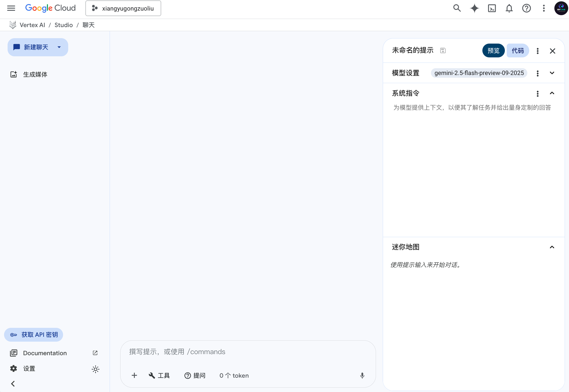Activate microphone voice input

coord(362,375)
